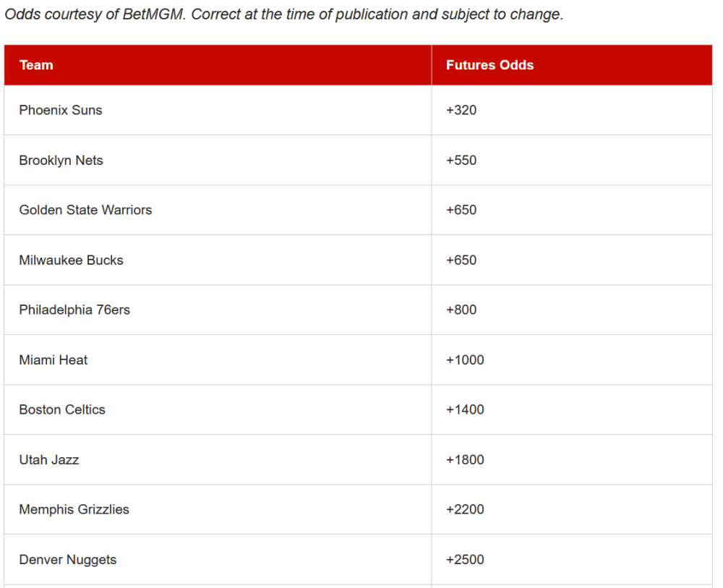Click the Boston Celtics team cell
This screenshot has width=723, height=588.
(x=218, y=409)
